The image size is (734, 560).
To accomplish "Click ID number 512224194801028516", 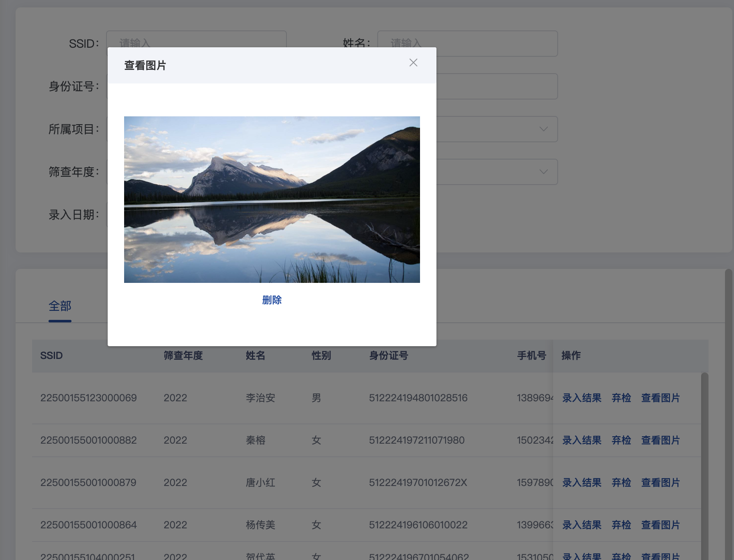I will point(418,398).
